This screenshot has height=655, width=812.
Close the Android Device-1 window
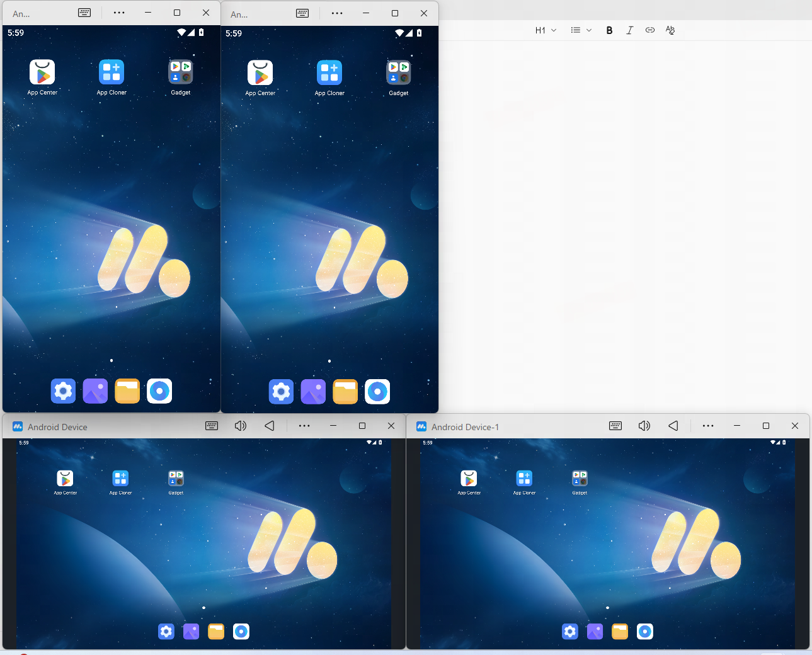795,426
